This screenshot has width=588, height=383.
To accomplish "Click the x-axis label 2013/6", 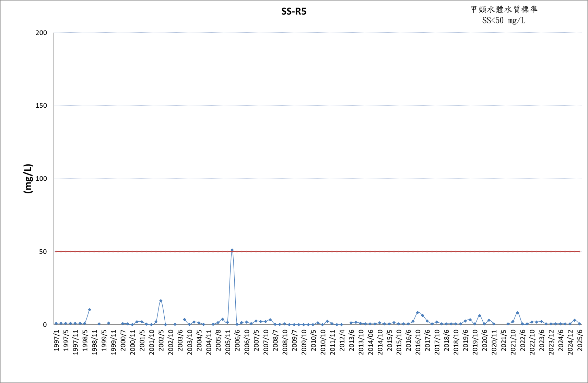I will [352, 340].
